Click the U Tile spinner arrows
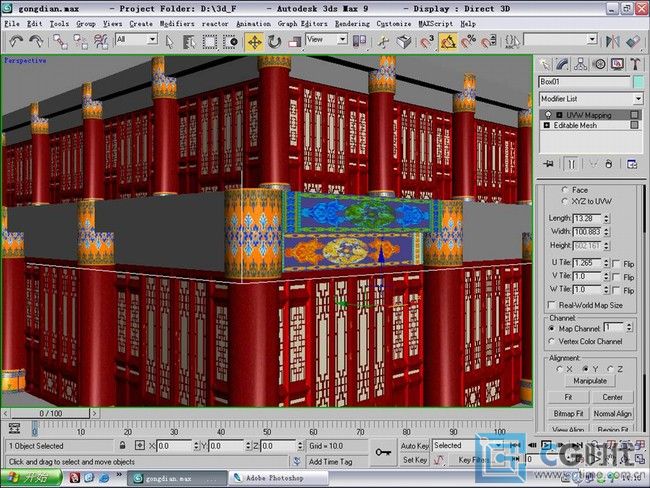 606,263
